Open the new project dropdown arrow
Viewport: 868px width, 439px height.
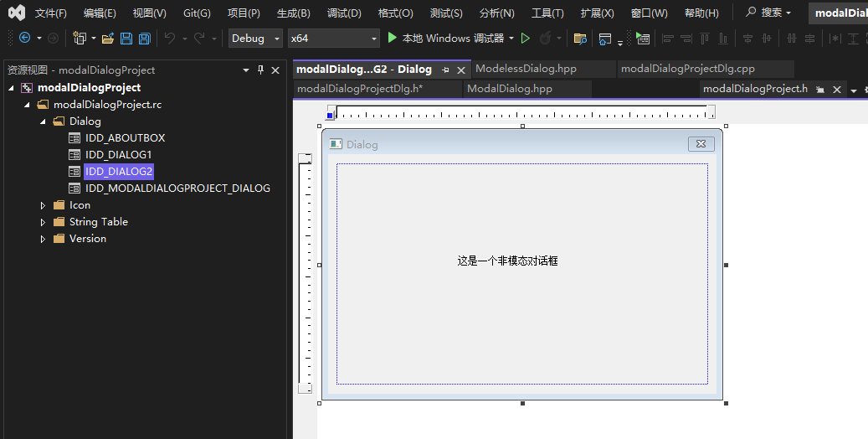[x=94, y=39]
